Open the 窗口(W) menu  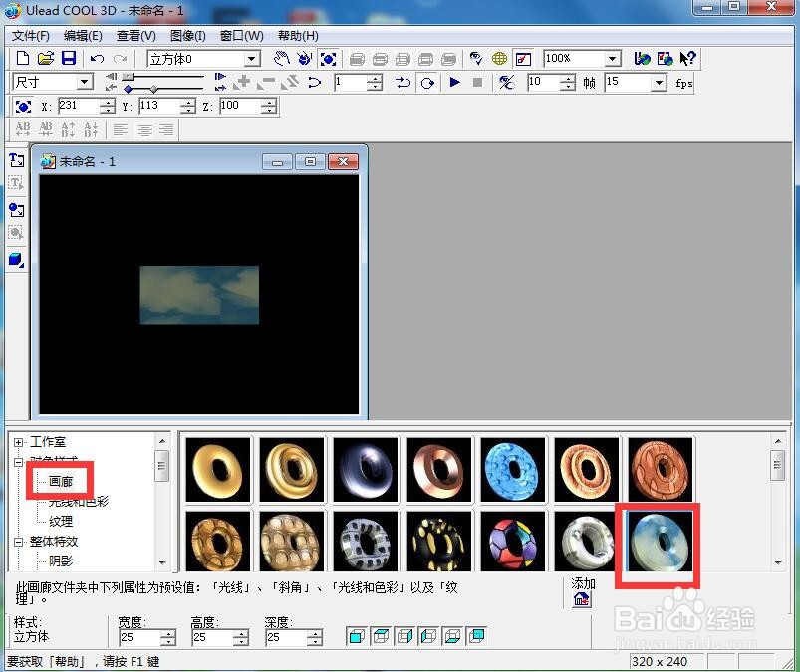click(x=241, y=36)
